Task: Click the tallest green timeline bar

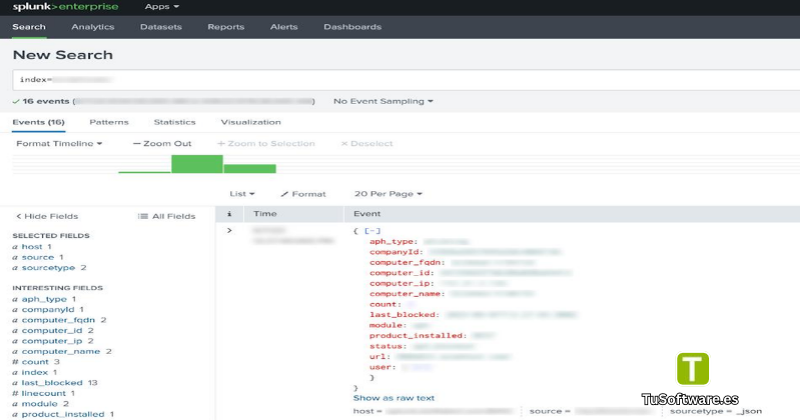Action: click(x=197, y=164)
